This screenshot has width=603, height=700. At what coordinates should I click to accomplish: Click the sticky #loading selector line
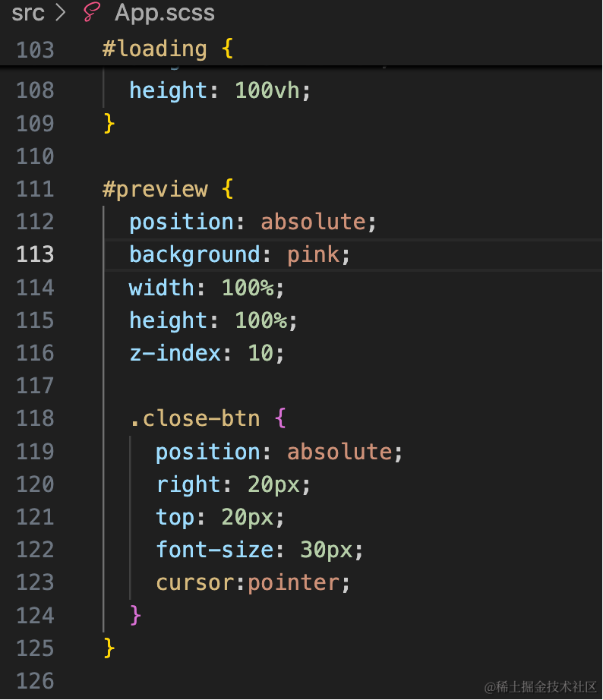168,49
